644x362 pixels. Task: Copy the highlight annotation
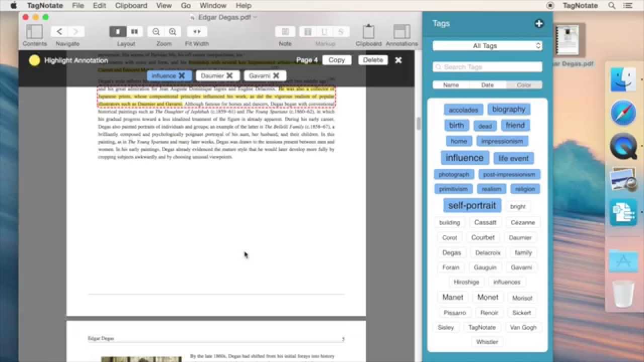[337, 60]
